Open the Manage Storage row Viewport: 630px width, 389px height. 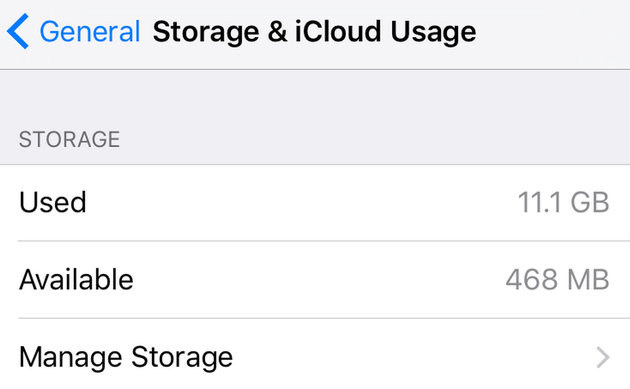pos(315,357)
